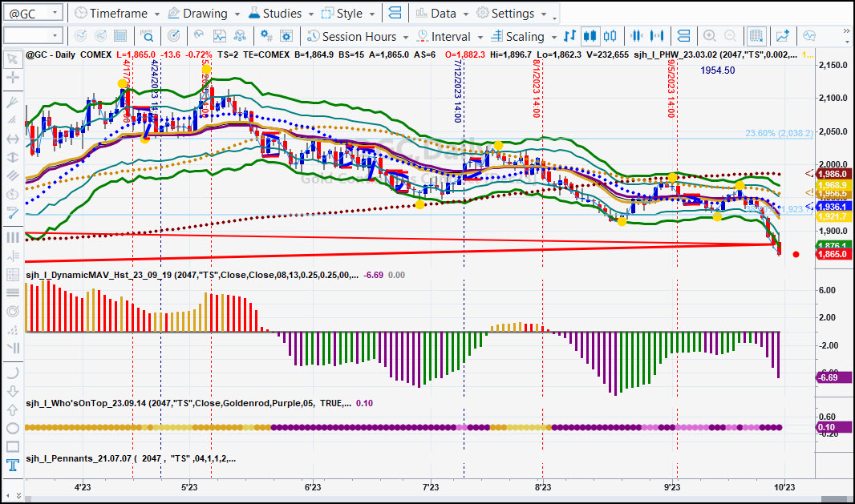The width and height of the screenshot is (855, 504).
Task: Select the horizontal double arrow tool
Action: [x=13, y=139]
